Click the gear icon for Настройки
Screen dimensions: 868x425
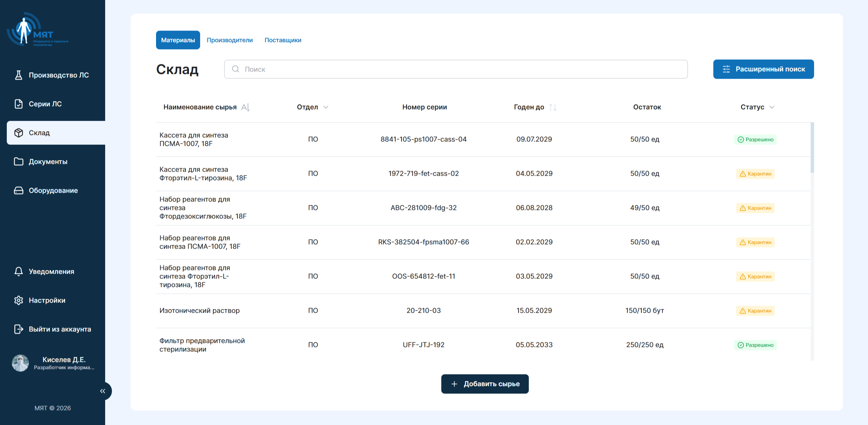19,300
